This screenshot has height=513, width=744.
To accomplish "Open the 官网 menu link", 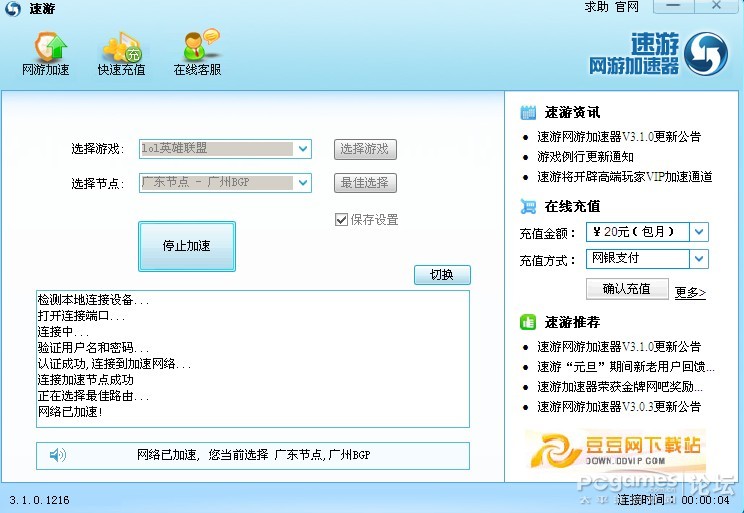I will tap(627, 7).
